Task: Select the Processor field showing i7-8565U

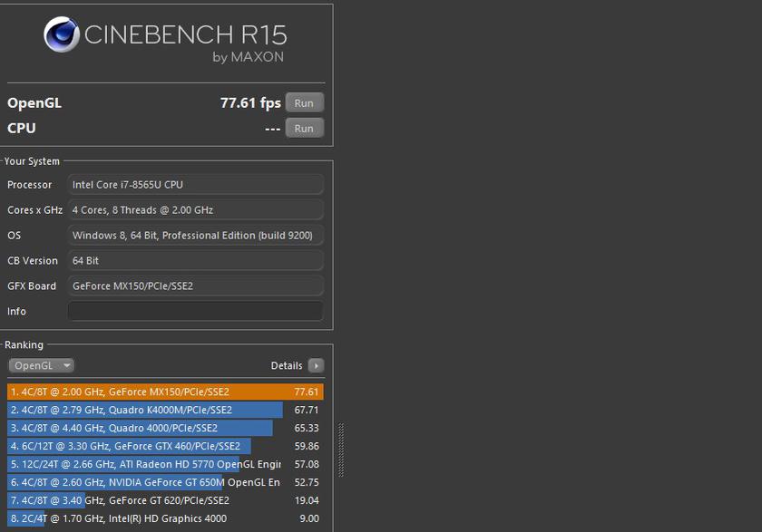Action: click(195, 185)
